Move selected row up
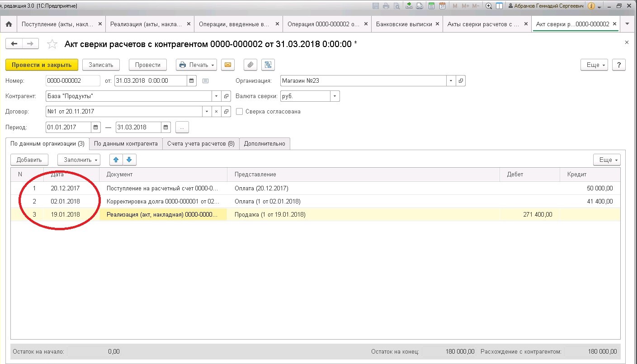Screen dimensions: 637x364 (x=116, y=160)
